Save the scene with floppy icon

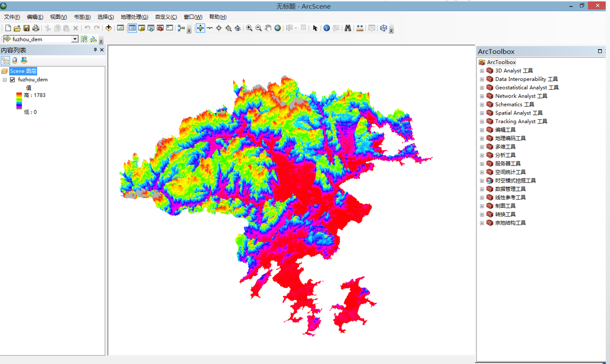(27, 28)
